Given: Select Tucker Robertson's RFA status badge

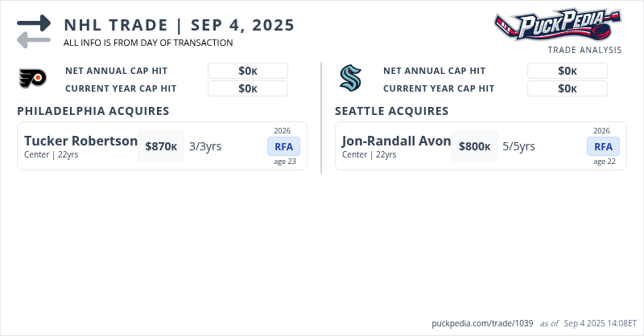Looking at the screenshot, I should click(x=283, y=146).
